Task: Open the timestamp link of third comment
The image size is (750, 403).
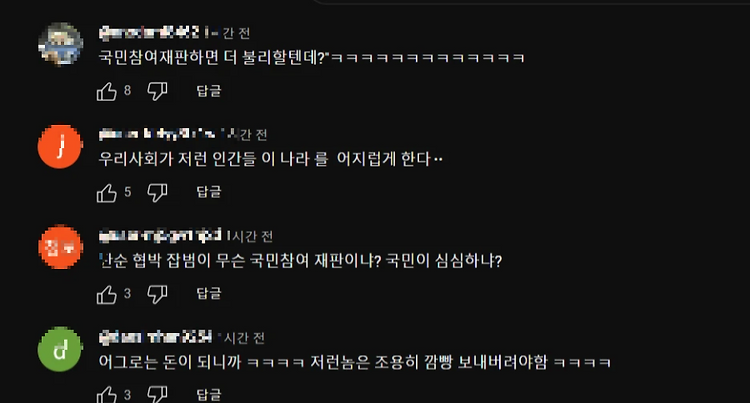Action: point(250,236)
